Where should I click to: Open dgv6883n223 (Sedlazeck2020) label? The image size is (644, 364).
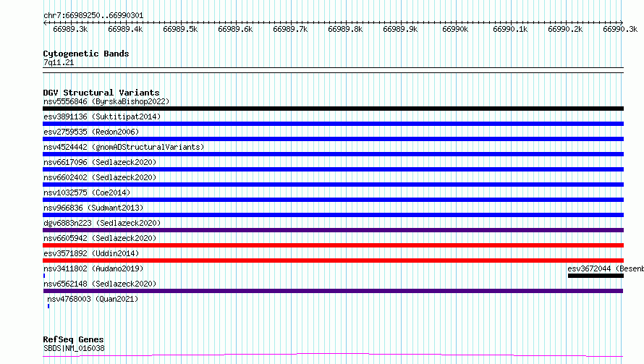tap(102, 223)
